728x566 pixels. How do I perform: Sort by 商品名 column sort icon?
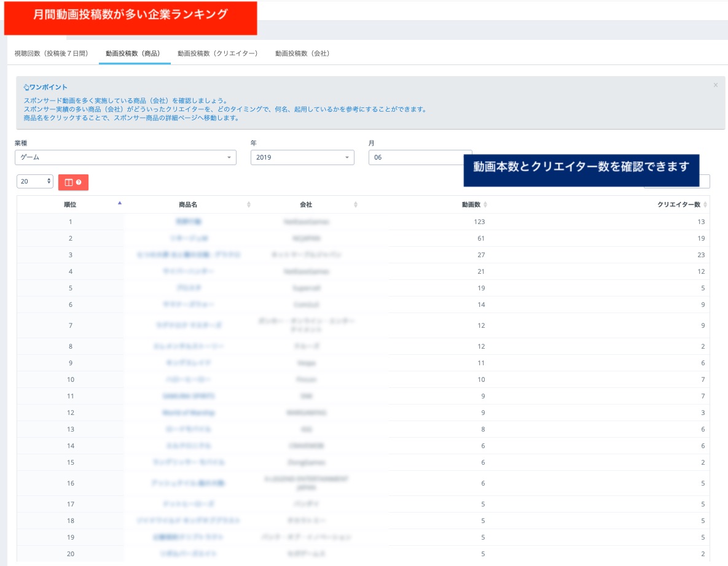pos(249,204)
